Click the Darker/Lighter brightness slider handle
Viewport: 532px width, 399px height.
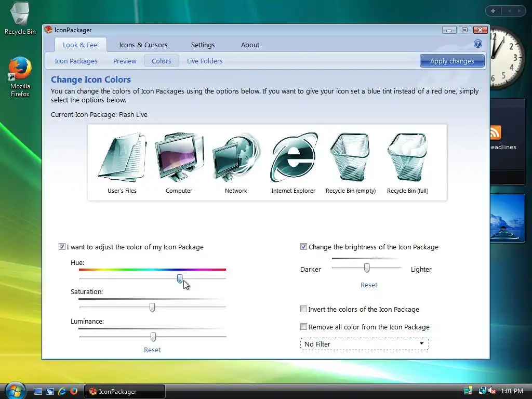coord(366,268)
